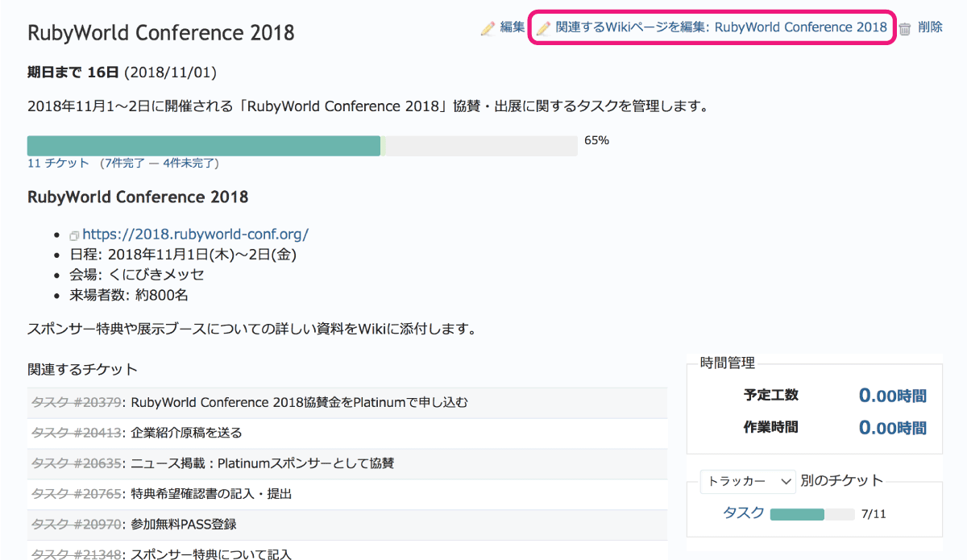Image resolution: width=967 pixels, height=560 pixels.
Task: Click the 特典希望確認書の記入・提出 row text
Action: (x=211, y=494)
